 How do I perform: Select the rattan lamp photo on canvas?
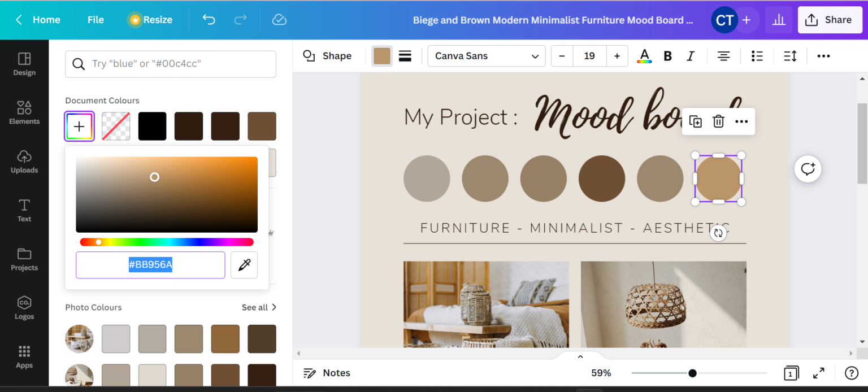point(663,304)
